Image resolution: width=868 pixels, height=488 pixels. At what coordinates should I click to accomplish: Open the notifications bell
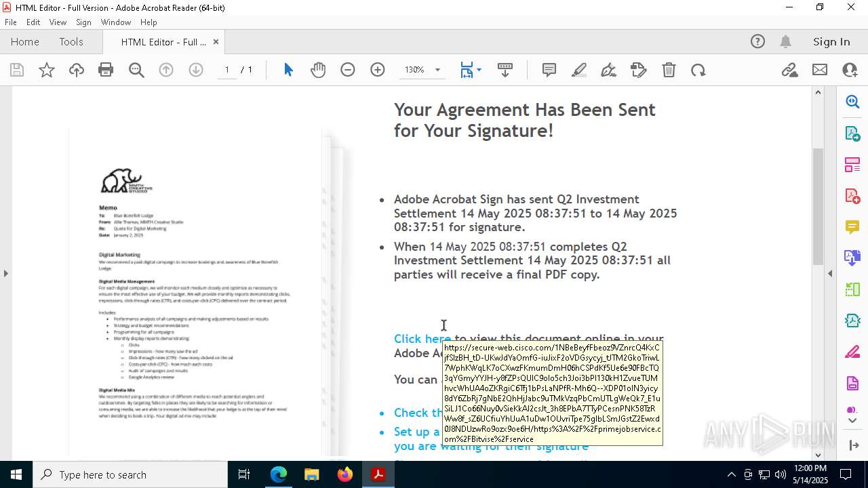[x=785, y=41]
